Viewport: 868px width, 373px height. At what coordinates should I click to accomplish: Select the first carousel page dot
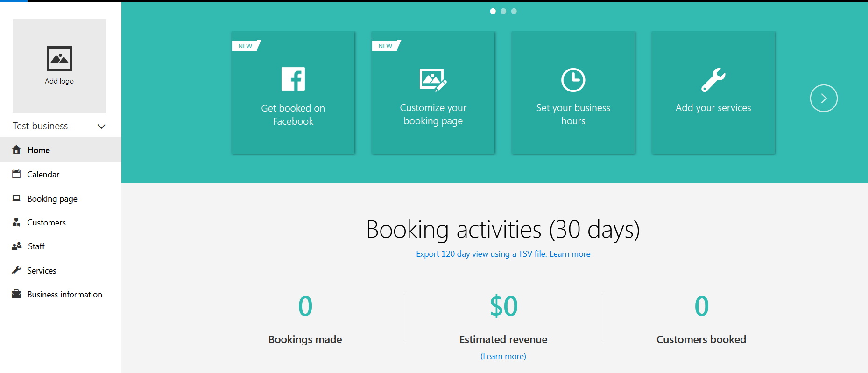pyautogui.click(x=493, y=11)
